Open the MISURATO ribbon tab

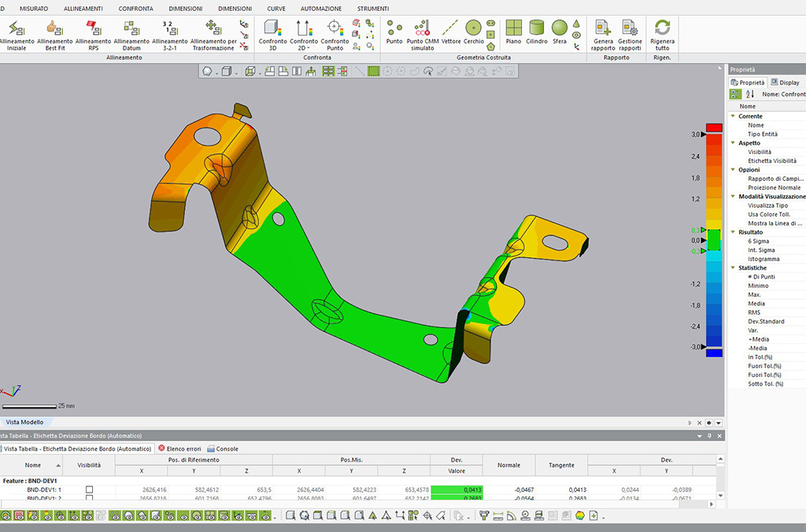(x=34, y=9)
